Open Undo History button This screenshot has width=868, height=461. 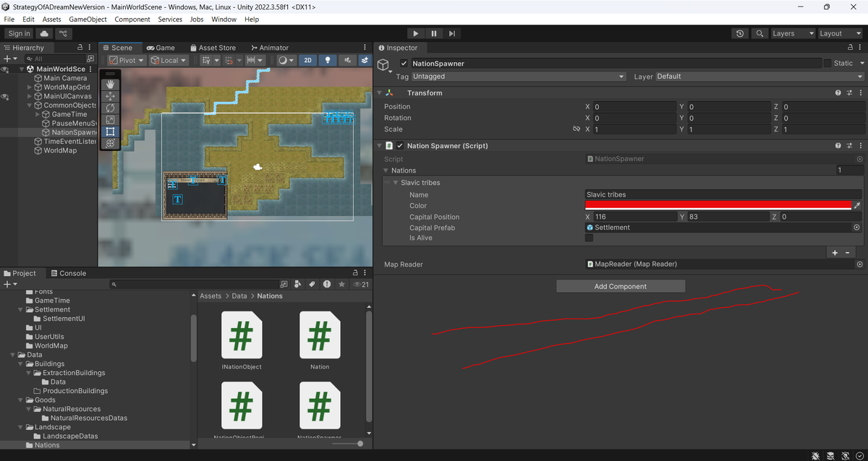point(739,33)
